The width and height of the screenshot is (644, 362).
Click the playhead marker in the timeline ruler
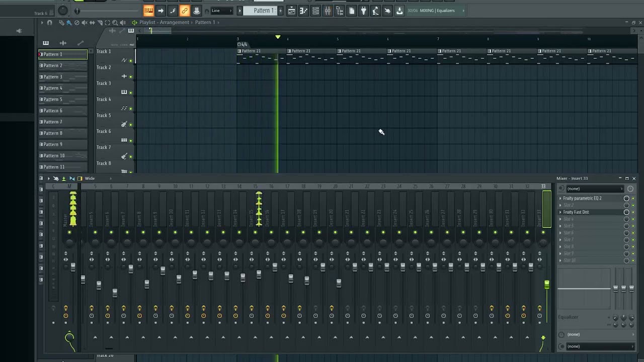(277, 37)
